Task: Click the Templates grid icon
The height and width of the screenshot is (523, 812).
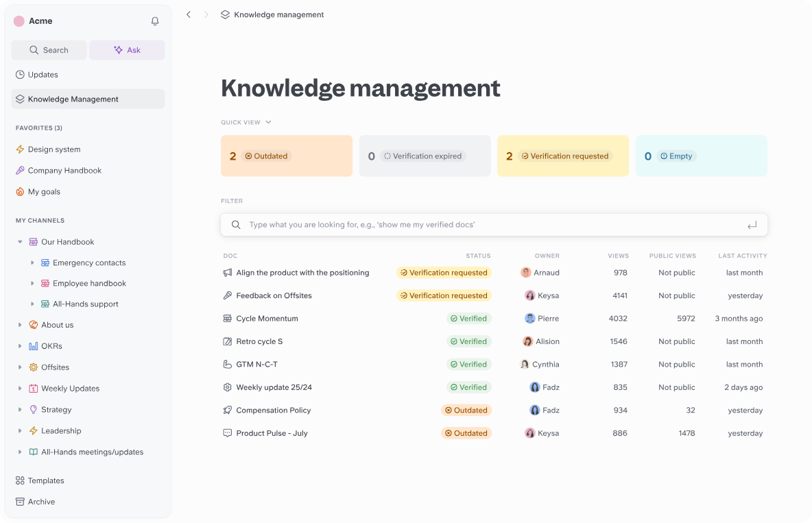Action: tap(20, 481)
